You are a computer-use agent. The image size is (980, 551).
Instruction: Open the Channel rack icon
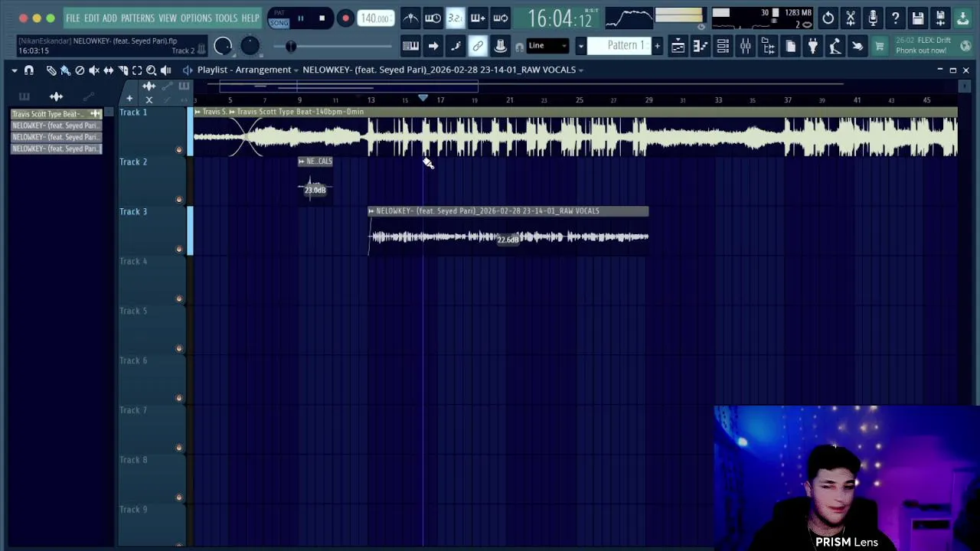[723, 47]
